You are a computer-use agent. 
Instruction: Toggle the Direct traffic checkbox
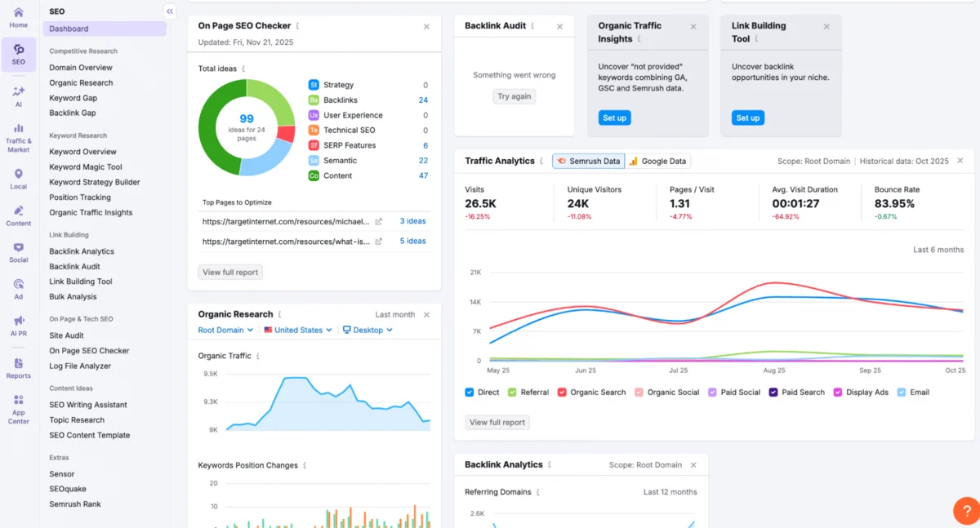(470, 393)
